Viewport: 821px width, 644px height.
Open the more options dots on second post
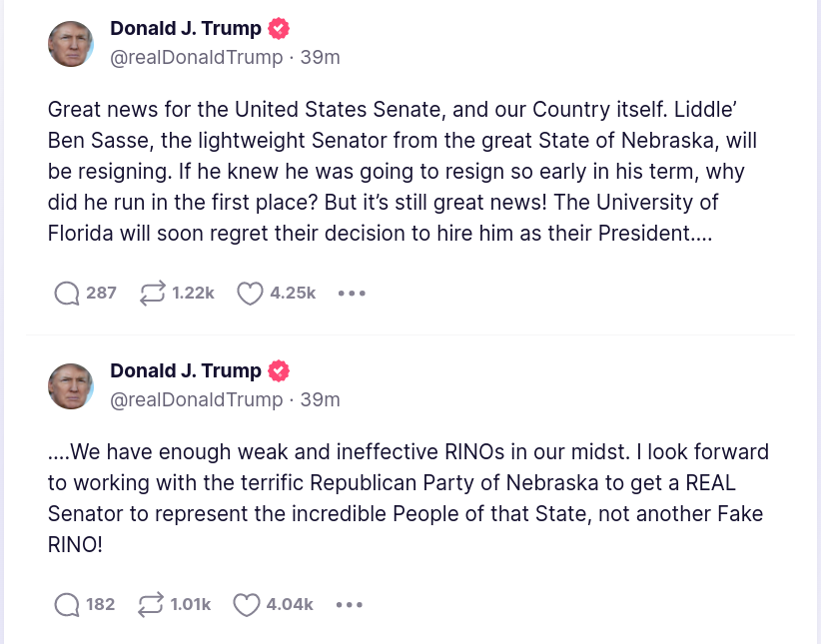(x=350, y=605)
